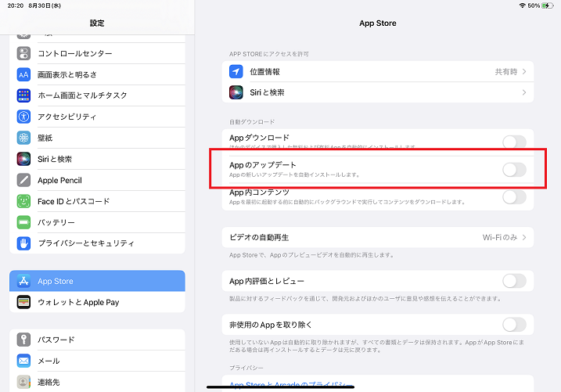Tap the location arrow icon for 位置情報
Image resolution: width=561 pixels, height=392 pixels.
[x=236, y=71]
